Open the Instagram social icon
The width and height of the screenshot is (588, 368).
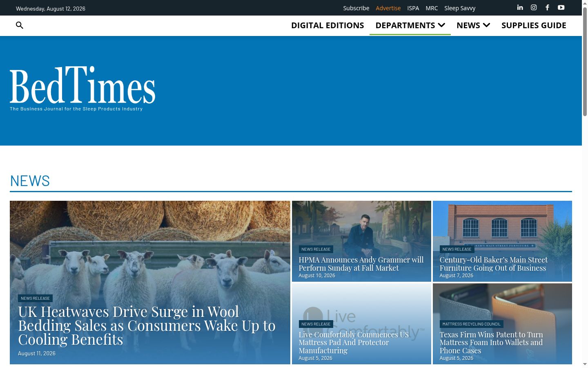pos(534,7)
